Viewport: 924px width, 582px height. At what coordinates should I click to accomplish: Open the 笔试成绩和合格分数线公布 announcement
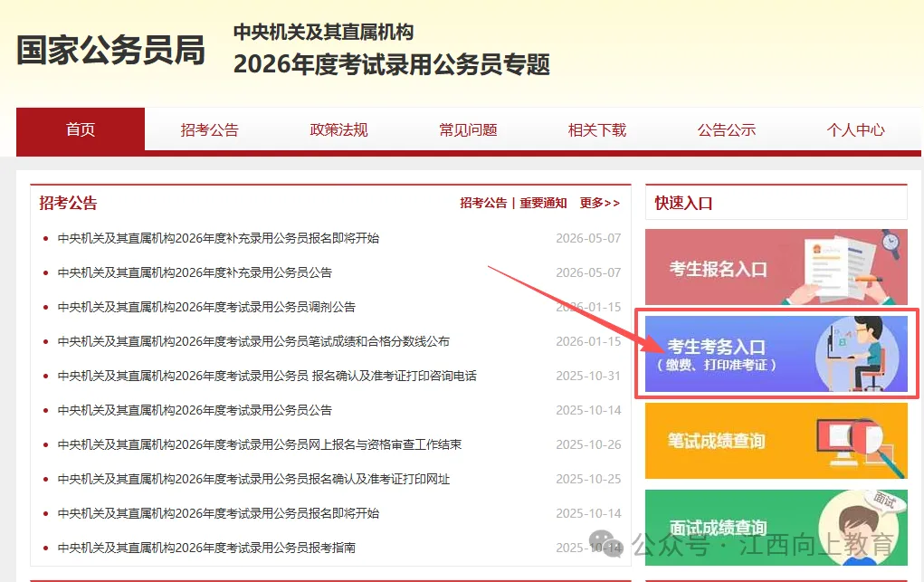coord(253,341)
